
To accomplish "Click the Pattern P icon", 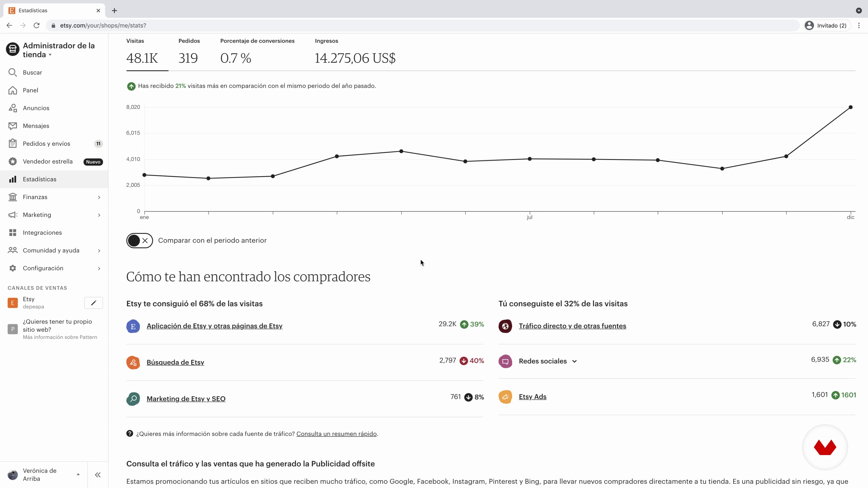I will pos(12,329).
